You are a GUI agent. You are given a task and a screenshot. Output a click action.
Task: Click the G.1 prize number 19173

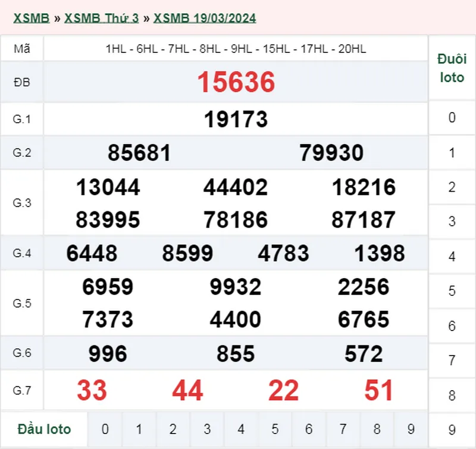tap(236, 119)
